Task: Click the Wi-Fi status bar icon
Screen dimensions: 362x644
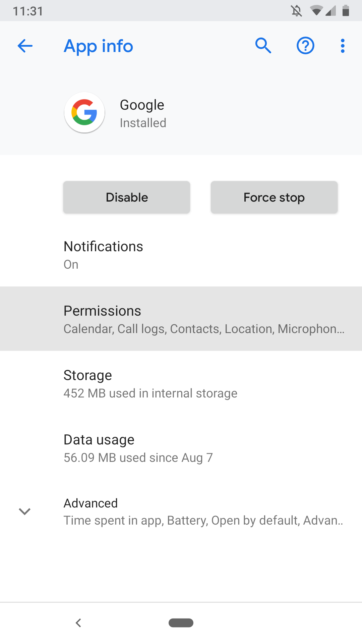Action: tap(315, 10)
